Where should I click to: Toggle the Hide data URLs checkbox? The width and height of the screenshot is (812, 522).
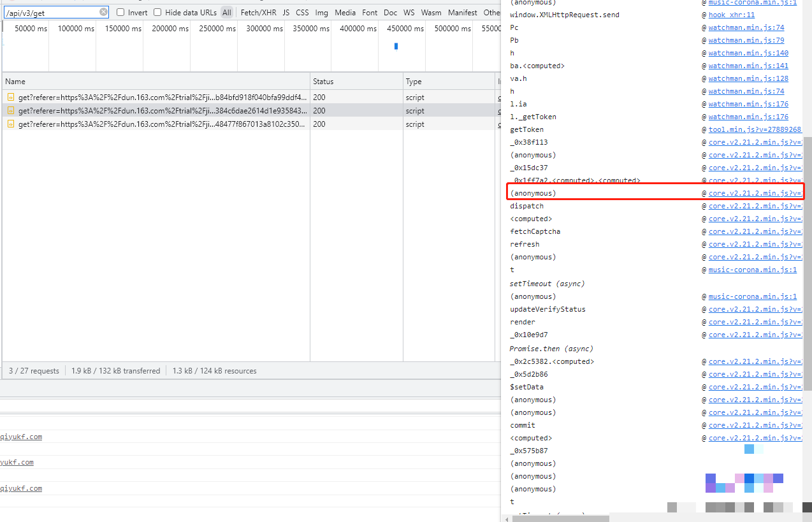click(x=157, y=12)
